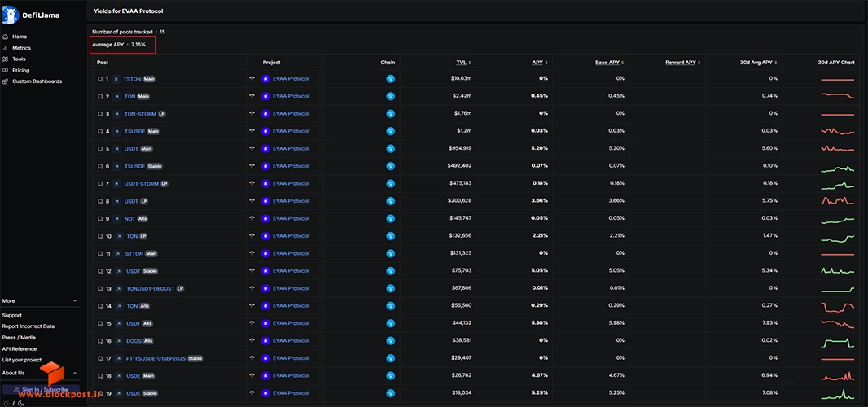
Task: Open TON-STORM LP pool arrow icon
Action: [x=116, y=114]
